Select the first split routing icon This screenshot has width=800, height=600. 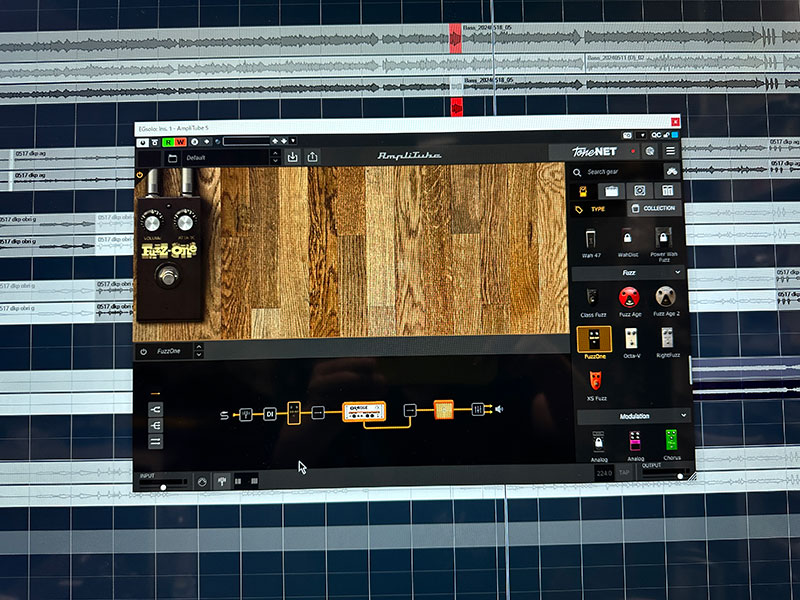(156, 409)
